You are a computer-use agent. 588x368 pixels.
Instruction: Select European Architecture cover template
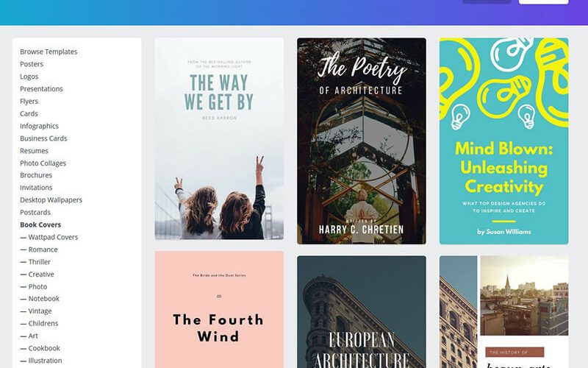[x=362, y=312]
